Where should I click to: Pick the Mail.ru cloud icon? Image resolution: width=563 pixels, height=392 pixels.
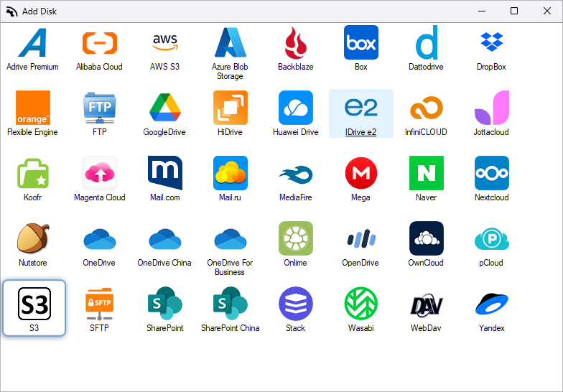point(230,173)
